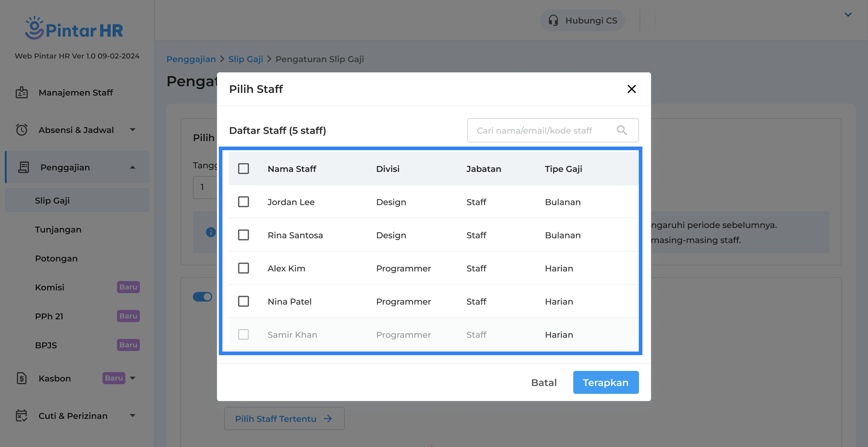Viewport: 868px width, 447px height.
Task: Click the Kasbon document icon
Action: pos(22,378)
